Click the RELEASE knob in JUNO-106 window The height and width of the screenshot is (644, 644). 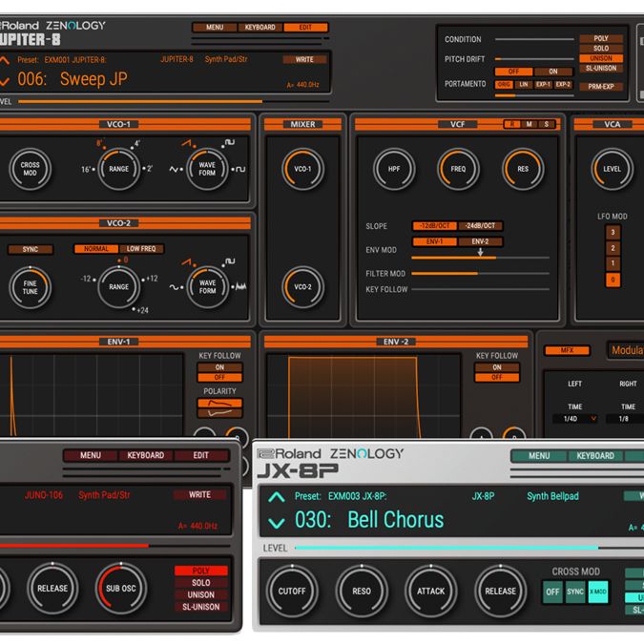click(52, 588)
